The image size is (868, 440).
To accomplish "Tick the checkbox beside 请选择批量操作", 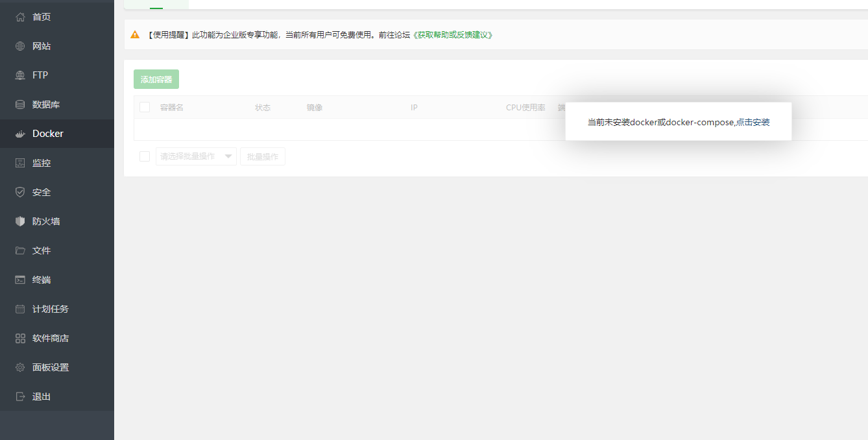I will pyautogui.click(x=145, y=156).
